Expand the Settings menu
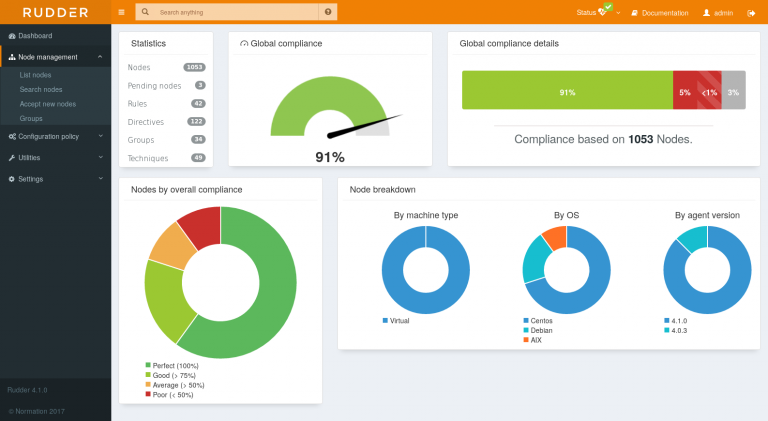This screenshot has width=768, height=421. (x=55, y=178)
